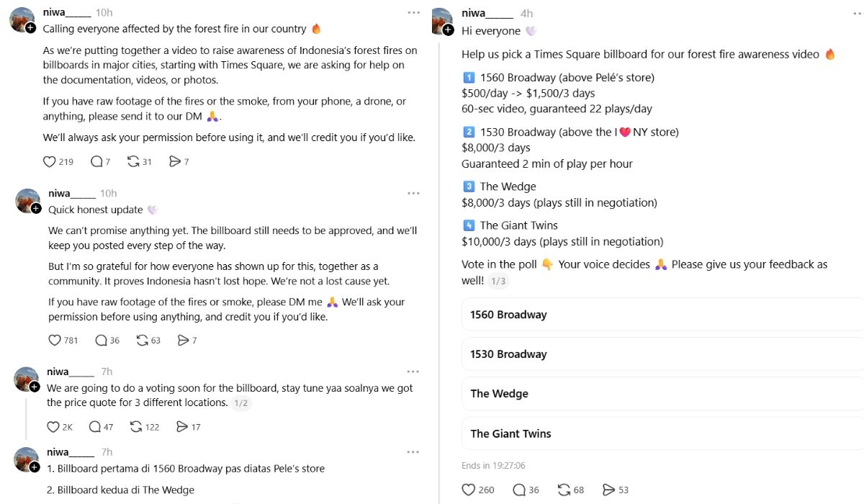The width and height of the screenshot is (864, 504).
Task: Open more options on the Quick honest update post
Action: point(413,193)
